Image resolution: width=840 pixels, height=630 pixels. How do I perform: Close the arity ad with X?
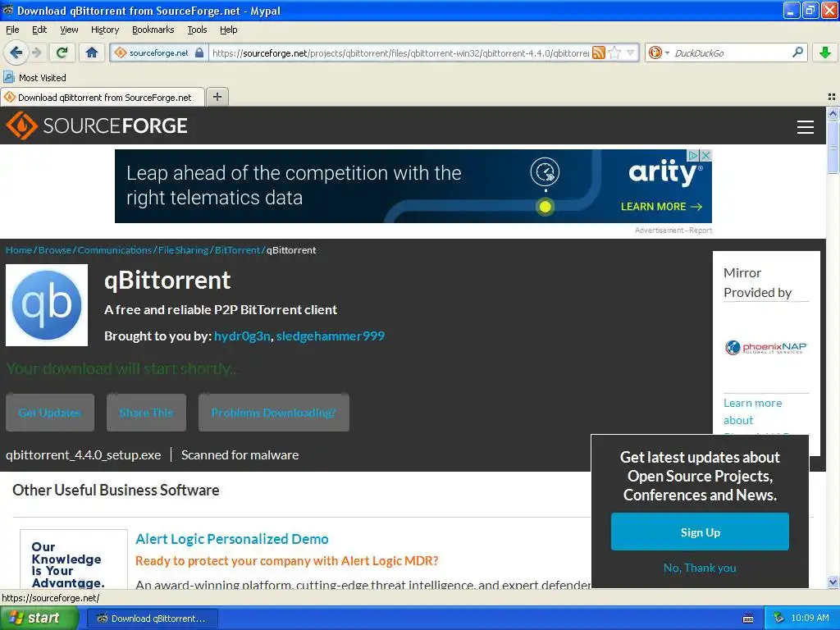pyautogui.click(x=706, y=155)
